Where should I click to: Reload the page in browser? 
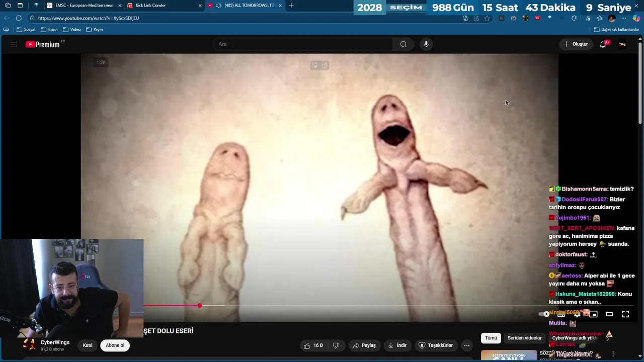tap(19, 18)
